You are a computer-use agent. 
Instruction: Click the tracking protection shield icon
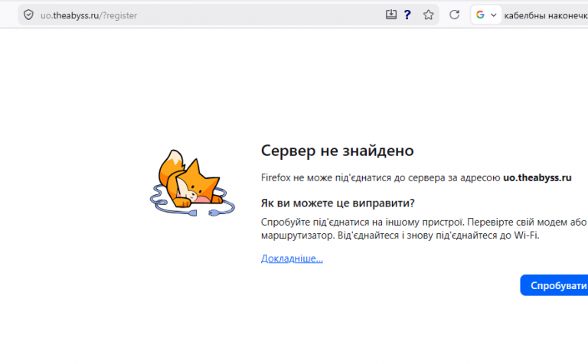pyautogui.click(x=28, y=15)
